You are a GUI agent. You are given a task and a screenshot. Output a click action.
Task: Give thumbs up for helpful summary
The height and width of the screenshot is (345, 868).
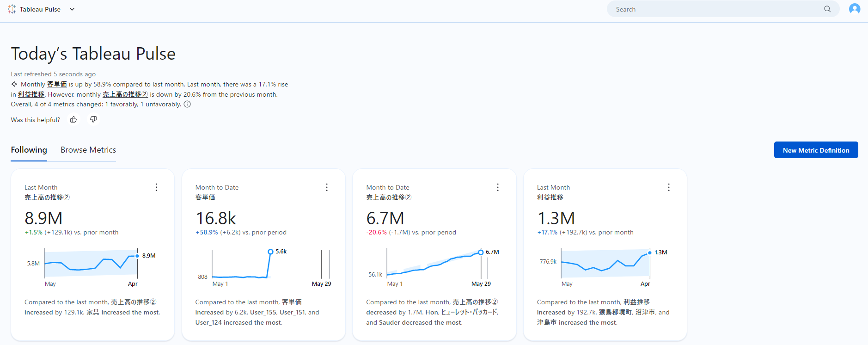pyautogui.click(x=73, y=120)
